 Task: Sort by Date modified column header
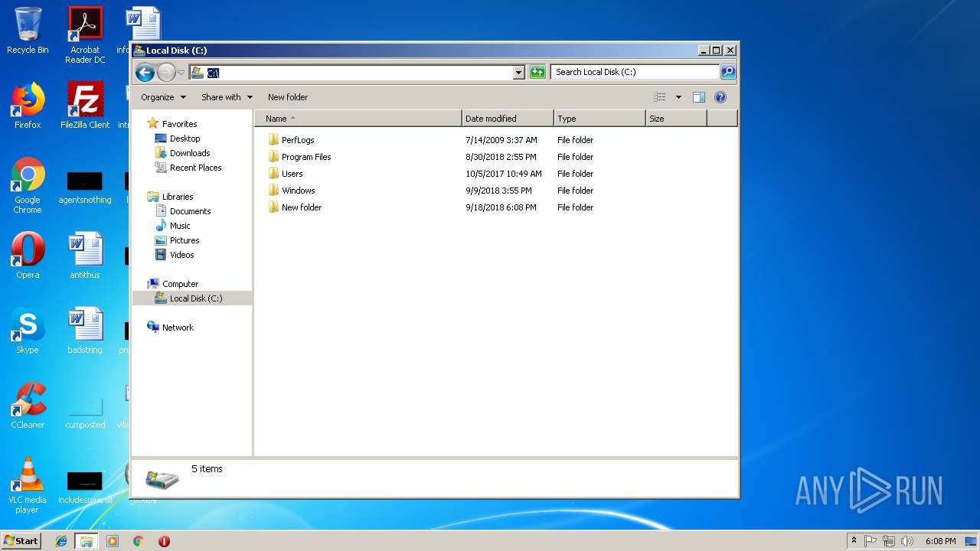[x=508, y=119]
